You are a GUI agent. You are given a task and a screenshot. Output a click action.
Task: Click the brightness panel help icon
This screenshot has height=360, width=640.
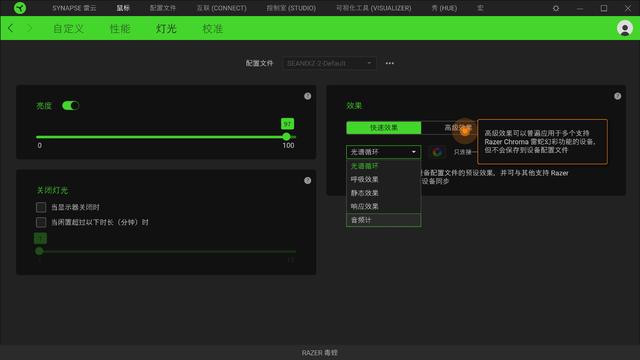point(308,96)
